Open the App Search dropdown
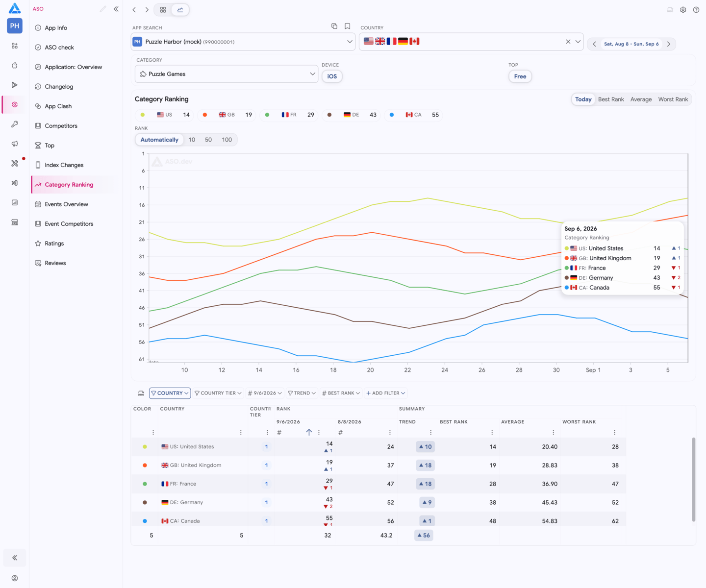The image size is (706, 588). pyautogui.click(x=243, y=42)
